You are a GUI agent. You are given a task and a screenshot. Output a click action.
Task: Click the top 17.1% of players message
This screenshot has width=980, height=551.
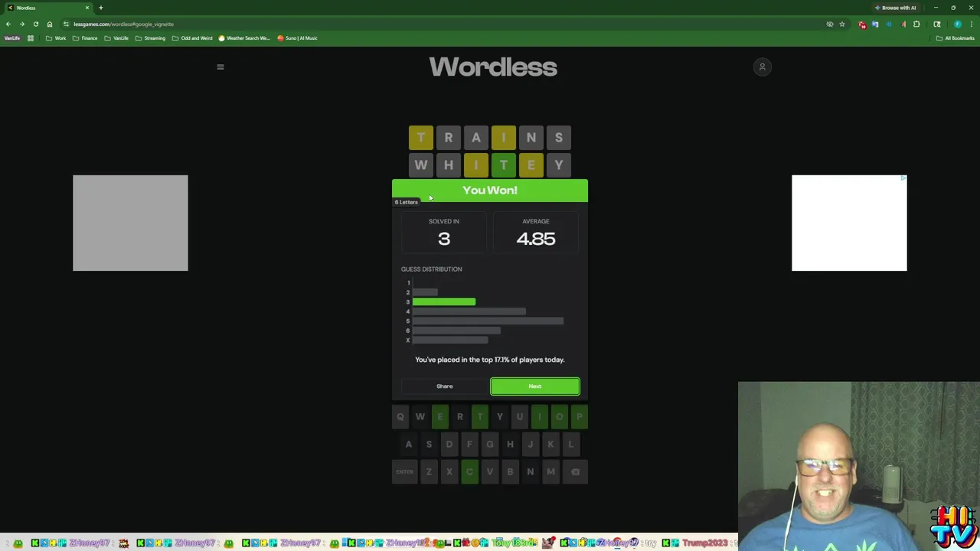point(490,360)
